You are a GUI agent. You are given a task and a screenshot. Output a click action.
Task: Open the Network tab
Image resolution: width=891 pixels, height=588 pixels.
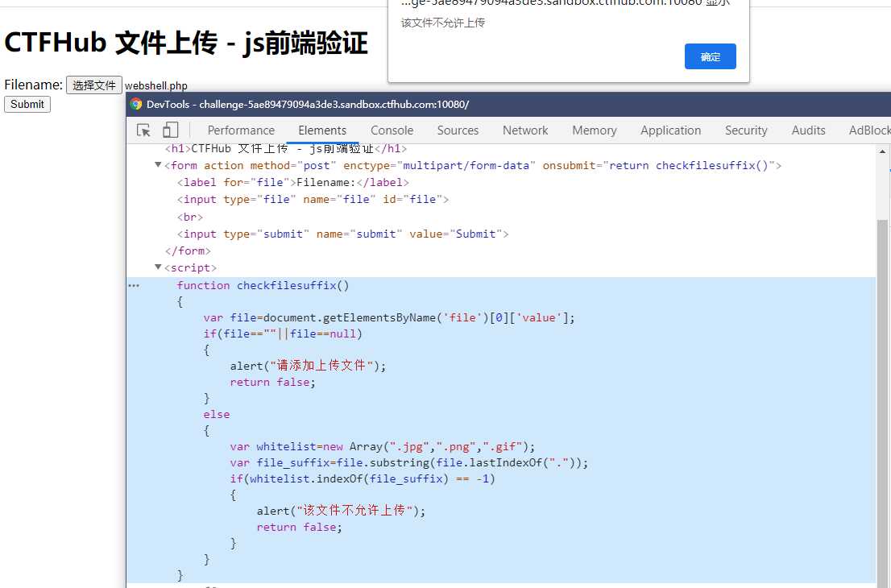(525, 130)
